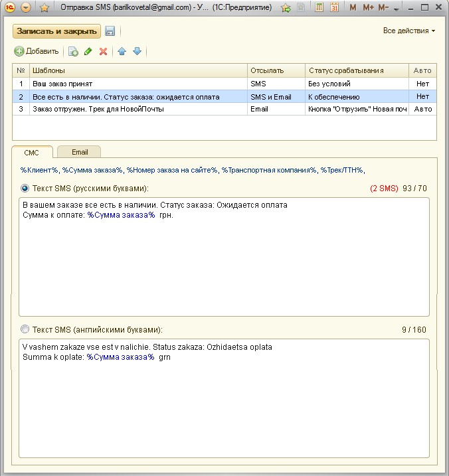
Task: Click the 'Добавить' button
Action: tap(37, 51)
